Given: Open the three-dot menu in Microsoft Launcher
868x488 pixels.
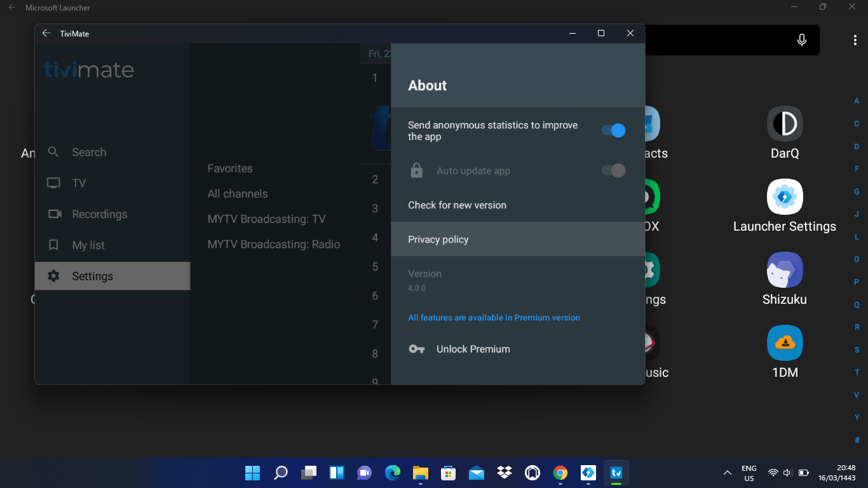Looking at the screenshot, I should click(855, 40).
